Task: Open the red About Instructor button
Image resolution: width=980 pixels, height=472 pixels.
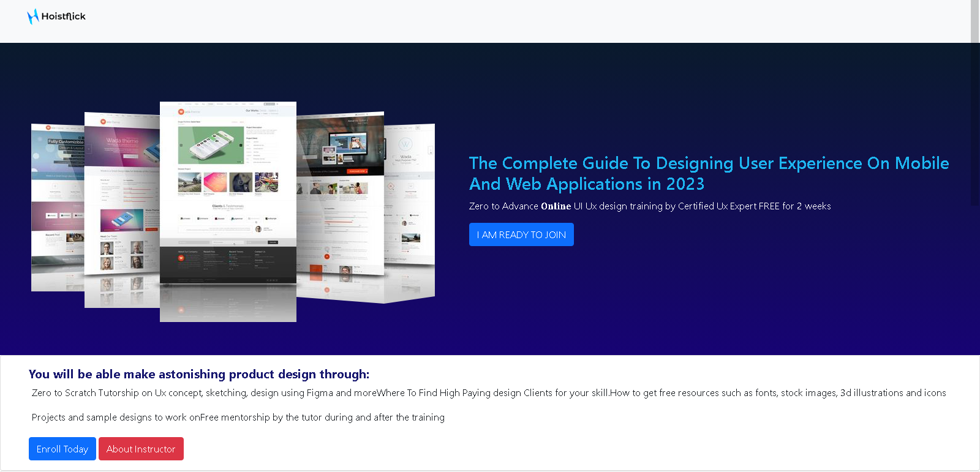Action: pyautogui.click(x=141, y=449)
